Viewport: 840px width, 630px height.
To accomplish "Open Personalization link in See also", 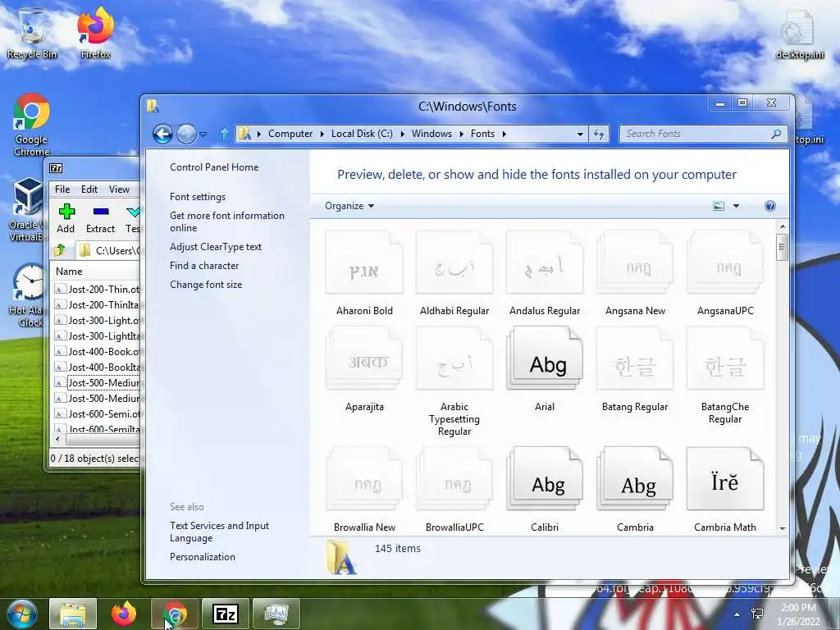I will [x=203, y=557].
